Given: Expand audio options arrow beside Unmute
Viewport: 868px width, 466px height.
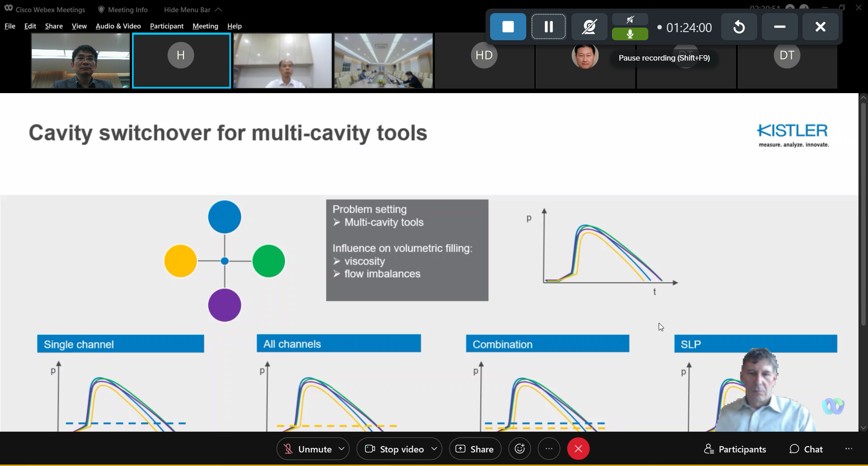Looking at the screenshot, I should [342, 449].
